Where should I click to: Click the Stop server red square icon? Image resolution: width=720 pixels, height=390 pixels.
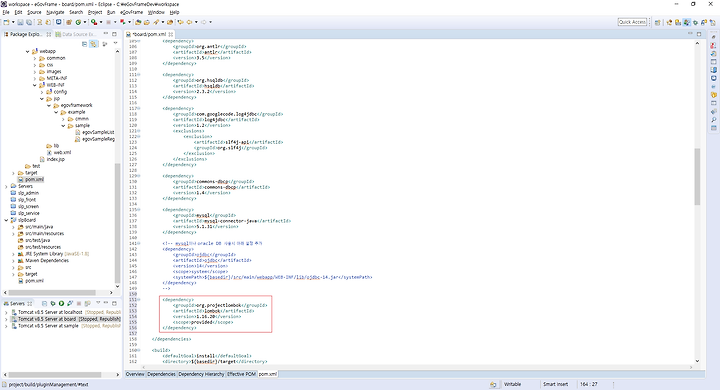pyautogui.click(x=79, y=304)
